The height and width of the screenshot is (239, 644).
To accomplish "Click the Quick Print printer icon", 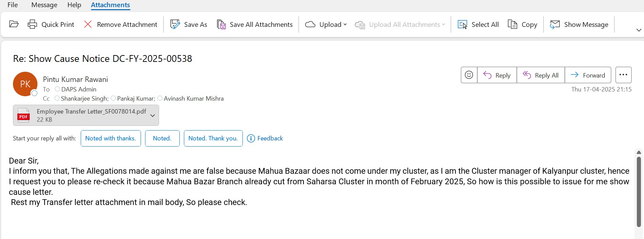I will [32, 24].
